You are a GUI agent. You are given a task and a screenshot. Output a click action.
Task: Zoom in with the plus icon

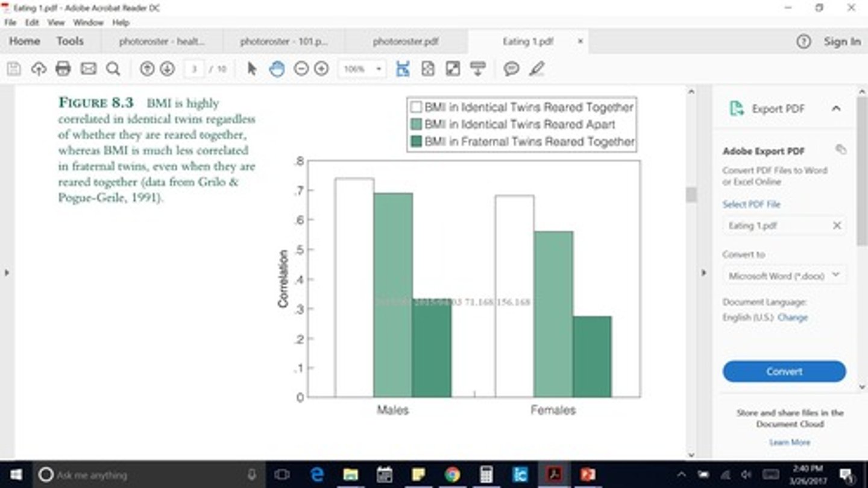(321, 69)
